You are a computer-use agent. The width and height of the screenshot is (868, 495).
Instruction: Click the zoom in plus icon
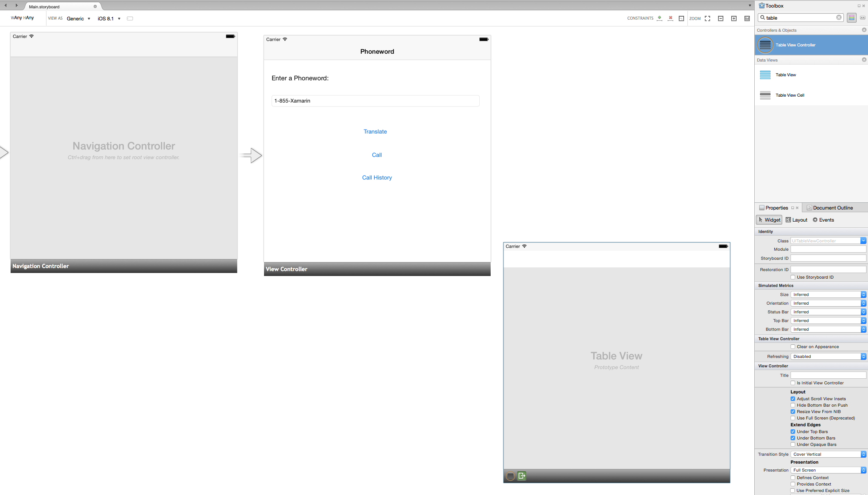(x=734, y=19)
